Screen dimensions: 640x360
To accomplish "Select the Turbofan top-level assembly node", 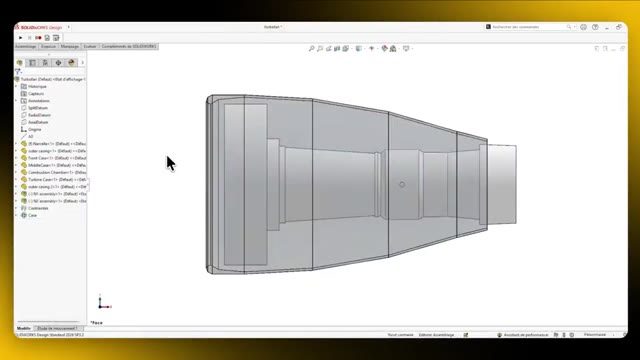I will click(x=50, y=79).
